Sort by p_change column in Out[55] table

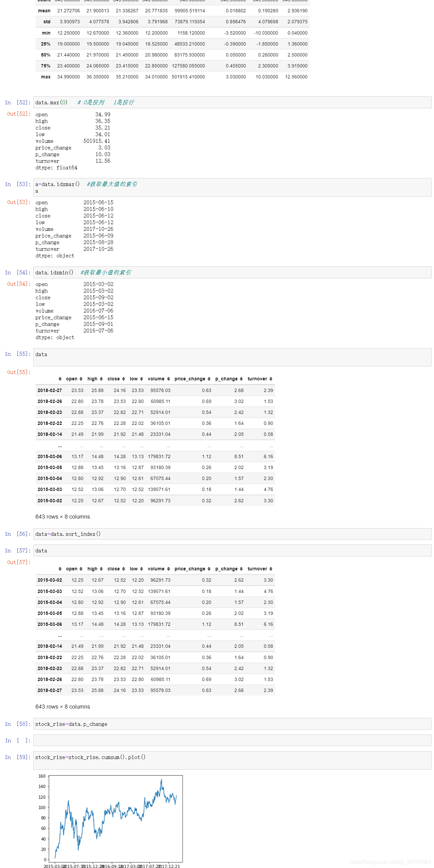[x=241, y=379]
